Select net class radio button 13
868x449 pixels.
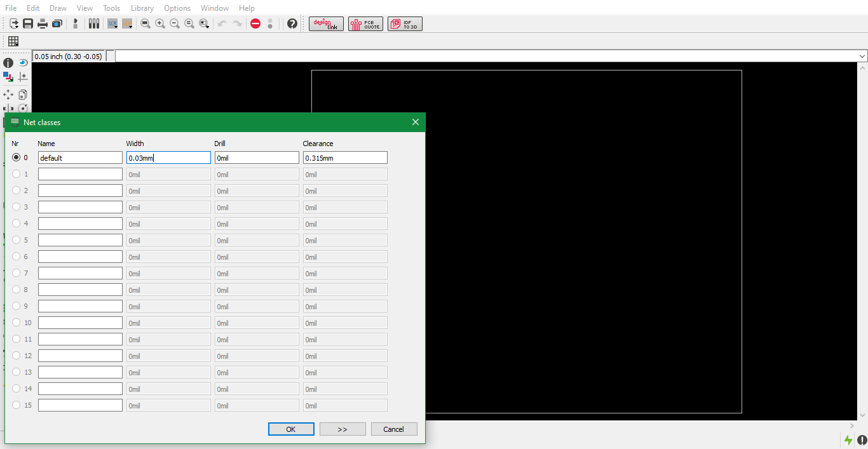(x=17, y=372)
